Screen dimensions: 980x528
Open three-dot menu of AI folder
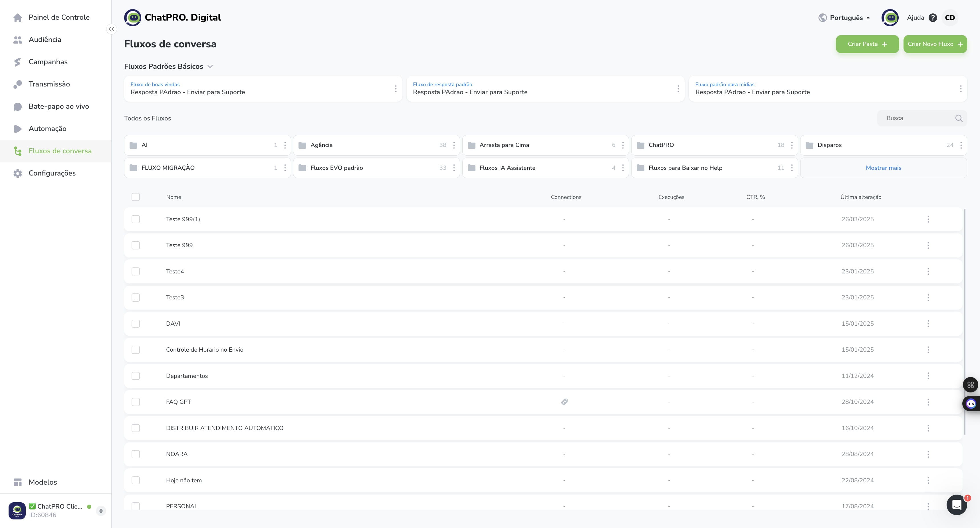(285, 145)
